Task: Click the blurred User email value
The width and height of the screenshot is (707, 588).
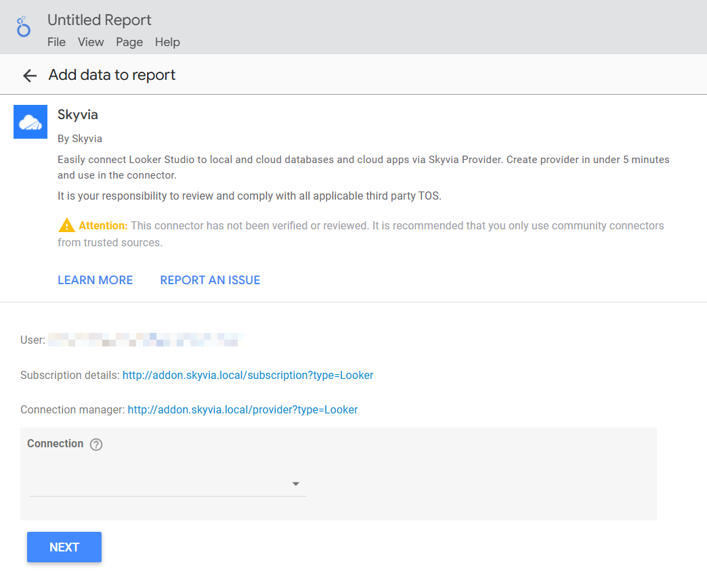Action: point(146,340)
